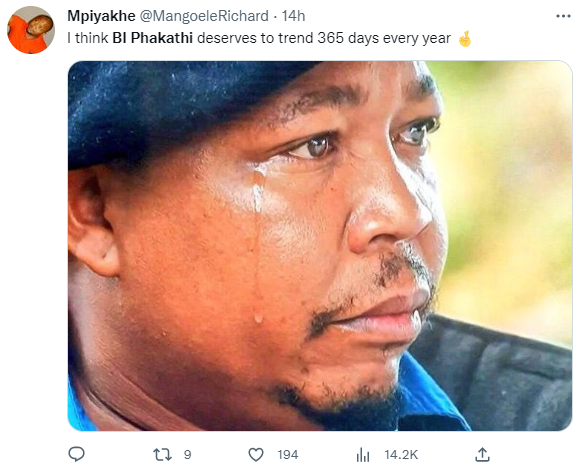The width and height of the screenshot is (579, 466).
Task: Click the 14.2K views count
Action: pyautogui.click(x=401, y=455)
